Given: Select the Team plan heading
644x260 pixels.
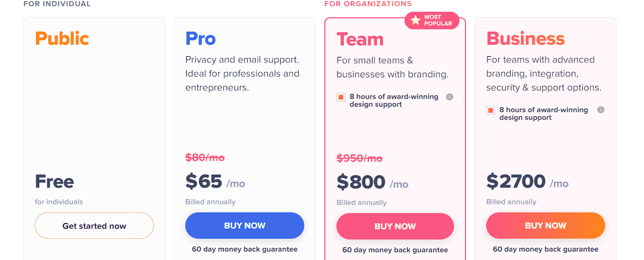Looking at the screenshot, I should (360, 40).
